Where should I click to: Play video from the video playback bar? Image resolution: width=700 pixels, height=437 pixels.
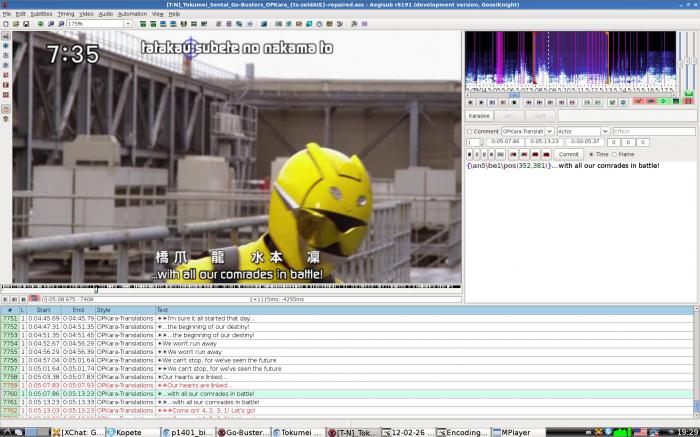coord(5,300)
